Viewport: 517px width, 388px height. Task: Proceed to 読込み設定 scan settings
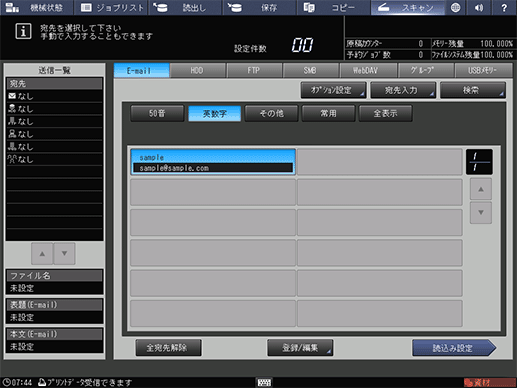454,348
